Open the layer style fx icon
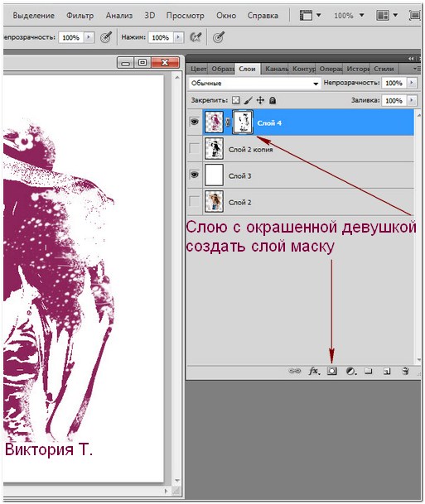This screenshot has height=504, width=425. point(314,371)
